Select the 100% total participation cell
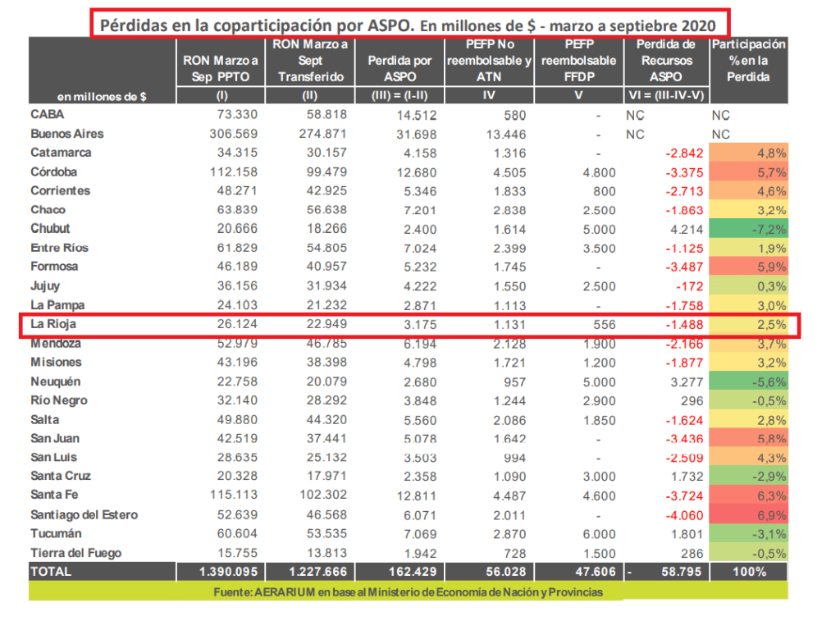840x621 pixels. coord(750,572)
